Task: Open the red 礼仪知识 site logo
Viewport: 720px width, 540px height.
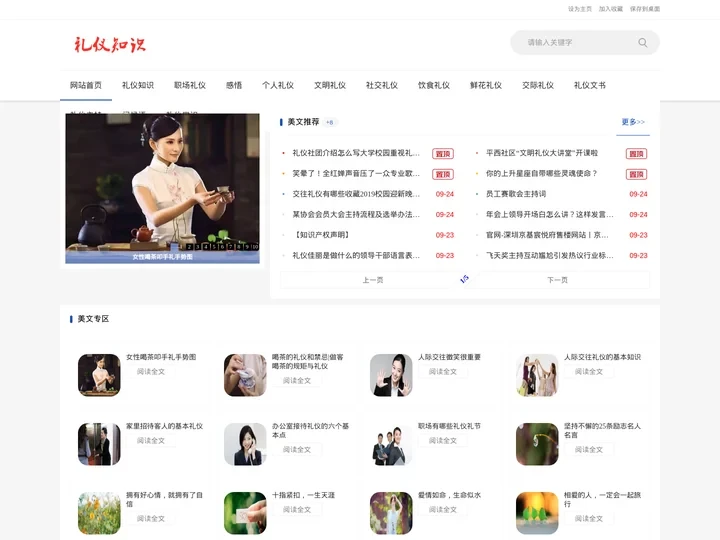Action: pyautogui.click(x=110, y=45)
